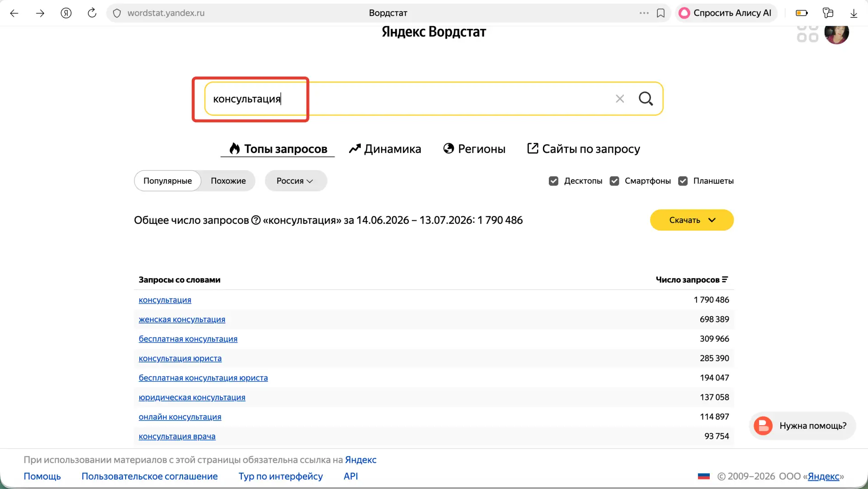Clear the search field with the X icon
Screen dimensions: 868x489
click(620, 99)
